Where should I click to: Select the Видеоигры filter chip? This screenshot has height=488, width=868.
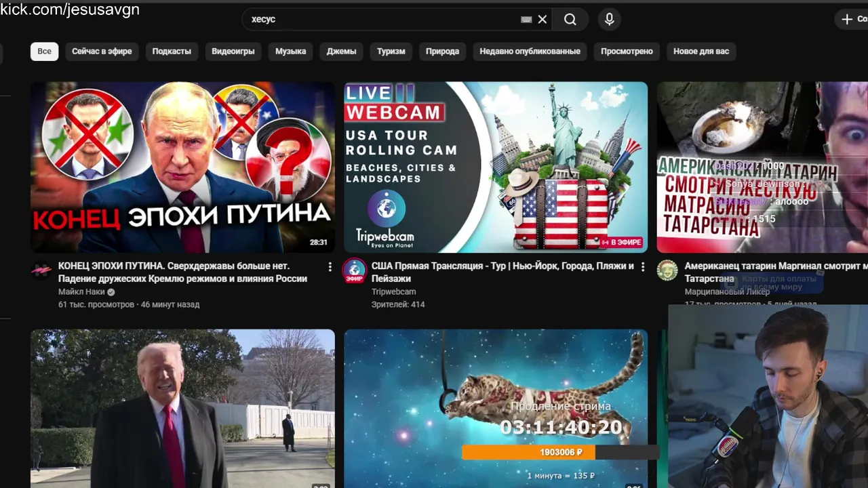click(x=233, y=51)
